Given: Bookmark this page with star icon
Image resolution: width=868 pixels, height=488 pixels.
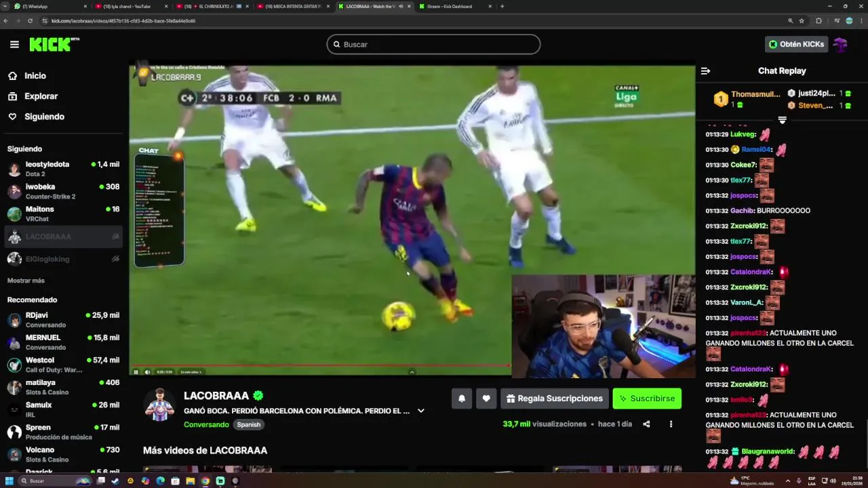Looking at the screenshot, I should [802, 21].
